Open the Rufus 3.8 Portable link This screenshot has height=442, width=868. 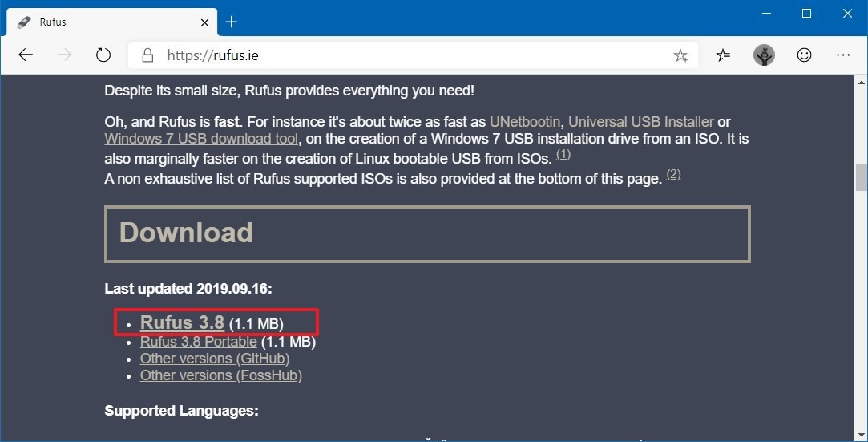pyautogui.click(x=199, y=342)
